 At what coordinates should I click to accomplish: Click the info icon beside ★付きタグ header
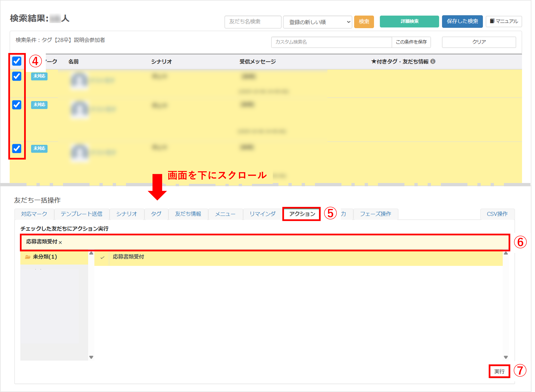[x=433, y=61]
